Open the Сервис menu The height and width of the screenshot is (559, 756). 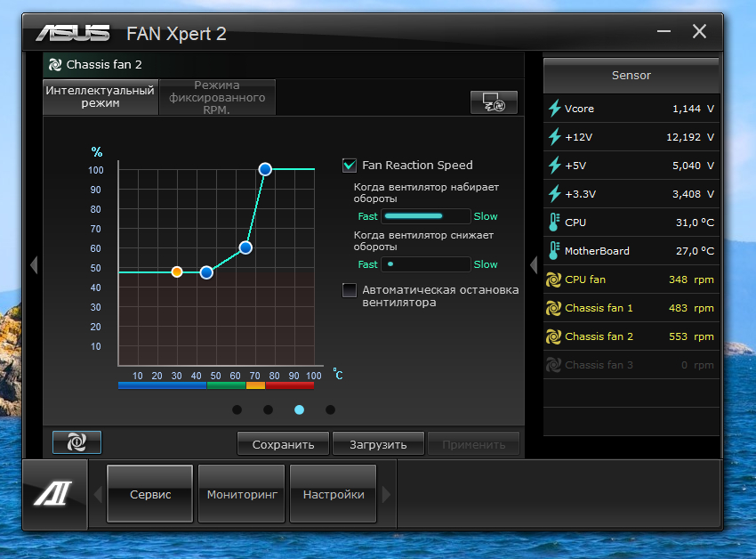[150, 494]
